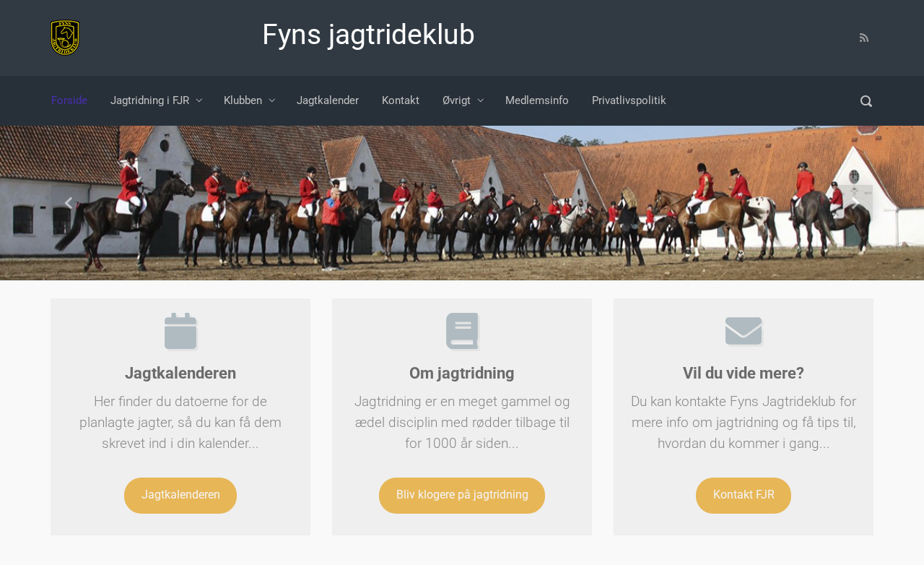The width and height of the screenshot is (924, 578).
Task: Click the envelope icon above Vil du vide mere
Action: tap(744, 331)
